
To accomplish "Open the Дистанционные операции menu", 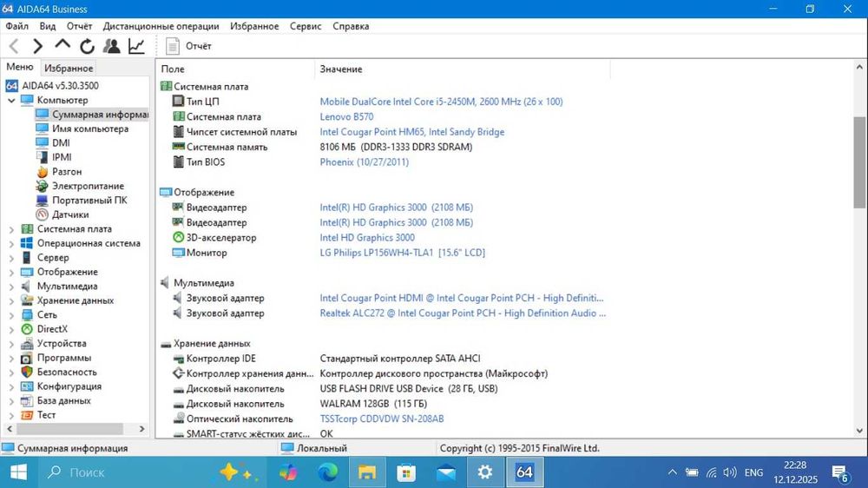I will click(161, 26).
